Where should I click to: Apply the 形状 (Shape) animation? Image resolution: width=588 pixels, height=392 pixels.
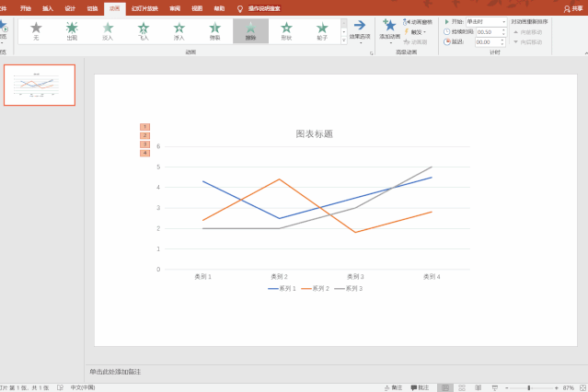click(x=286, y=31)
